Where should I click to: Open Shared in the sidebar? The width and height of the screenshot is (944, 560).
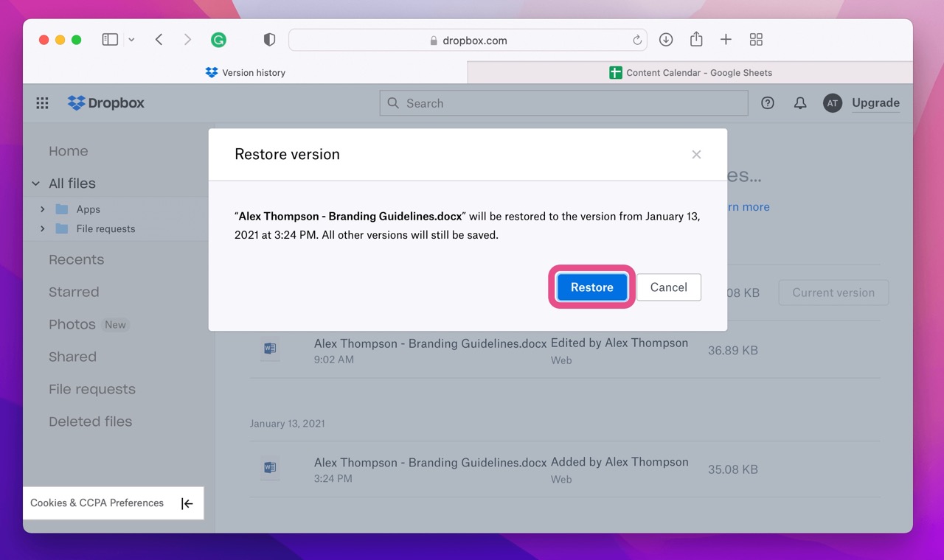[72, 357]
